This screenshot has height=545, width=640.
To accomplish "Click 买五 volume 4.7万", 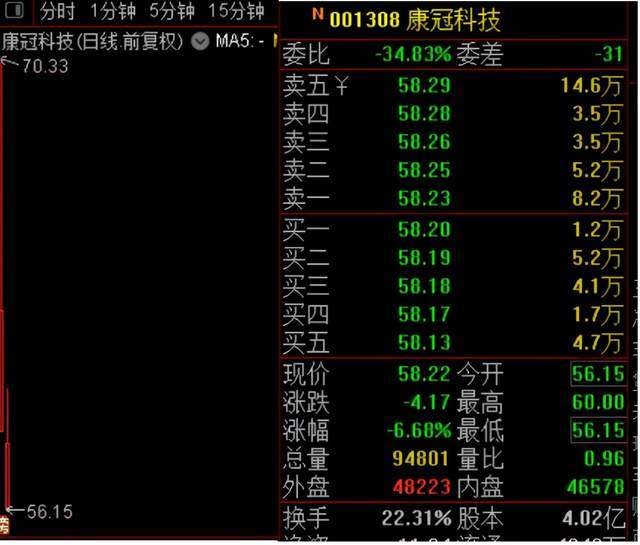I will 597,343.
